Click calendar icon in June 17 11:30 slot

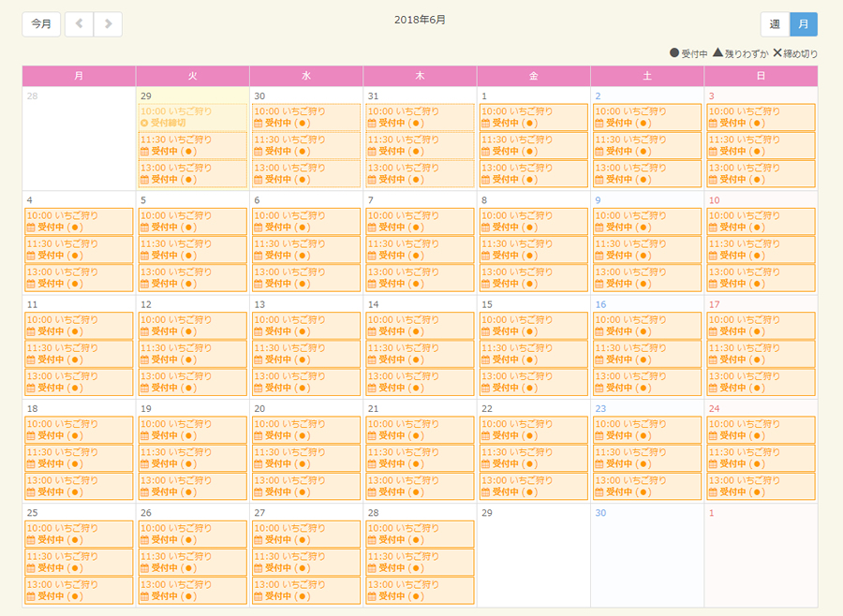click(x=714, y=359)
